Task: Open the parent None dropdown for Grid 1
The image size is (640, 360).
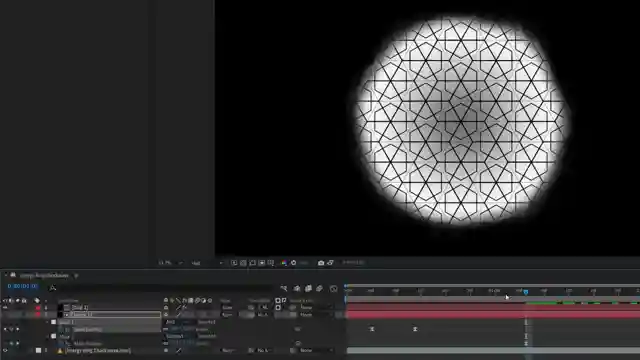Action: [316, 307]
